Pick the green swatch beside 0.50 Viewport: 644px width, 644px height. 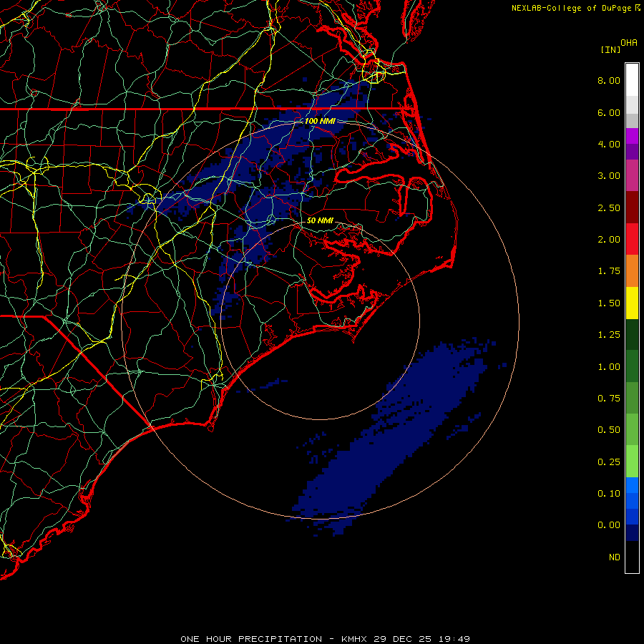click(632, 429)
